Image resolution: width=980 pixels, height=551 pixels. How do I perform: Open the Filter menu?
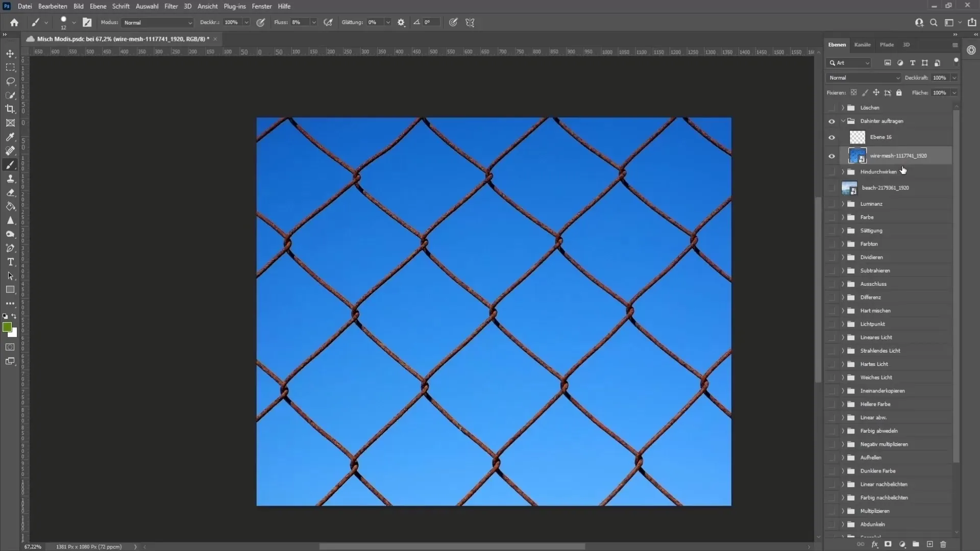click(171, 6)
